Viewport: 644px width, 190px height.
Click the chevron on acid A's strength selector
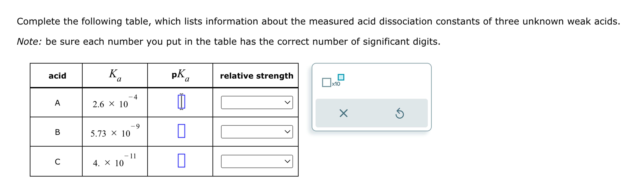pos(287,102)
